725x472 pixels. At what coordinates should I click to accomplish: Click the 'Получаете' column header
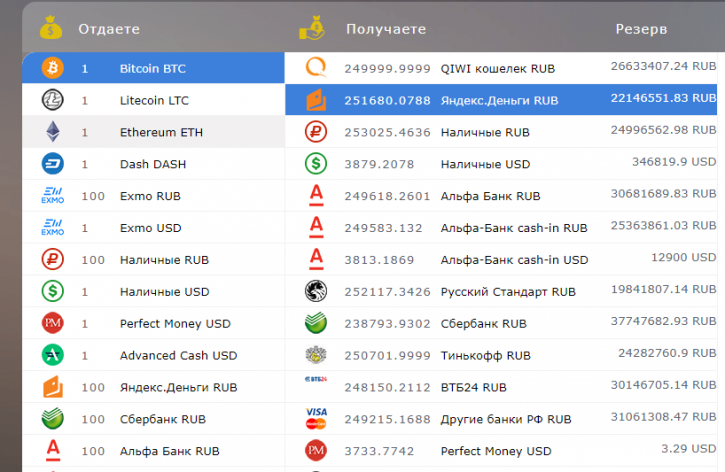386,29
